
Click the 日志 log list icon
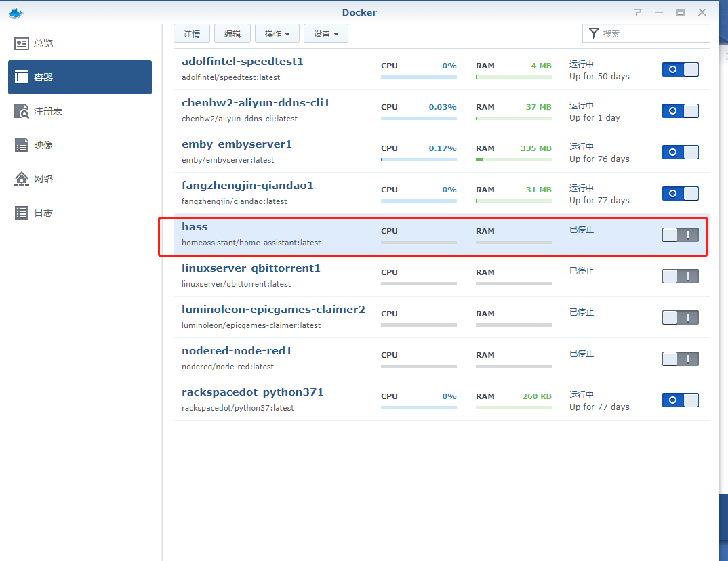(22, 213)
